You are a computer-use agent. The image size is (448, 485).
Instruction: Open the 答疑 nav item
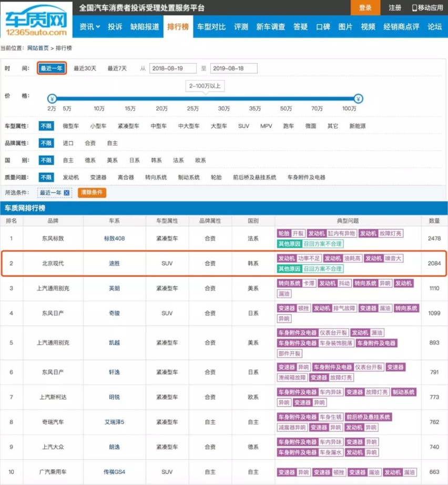[x=301, y=27]
